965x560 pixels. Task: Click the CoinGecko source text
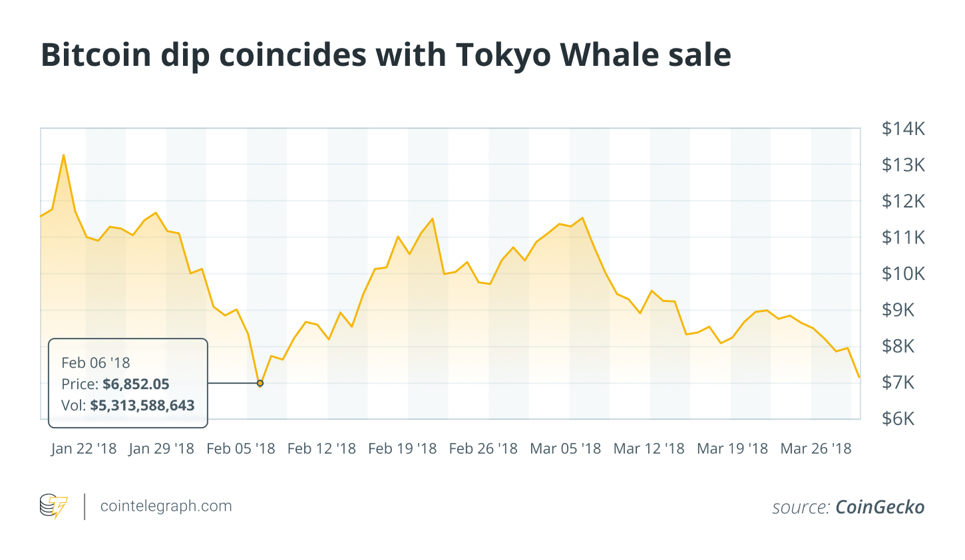click(879, 507)
